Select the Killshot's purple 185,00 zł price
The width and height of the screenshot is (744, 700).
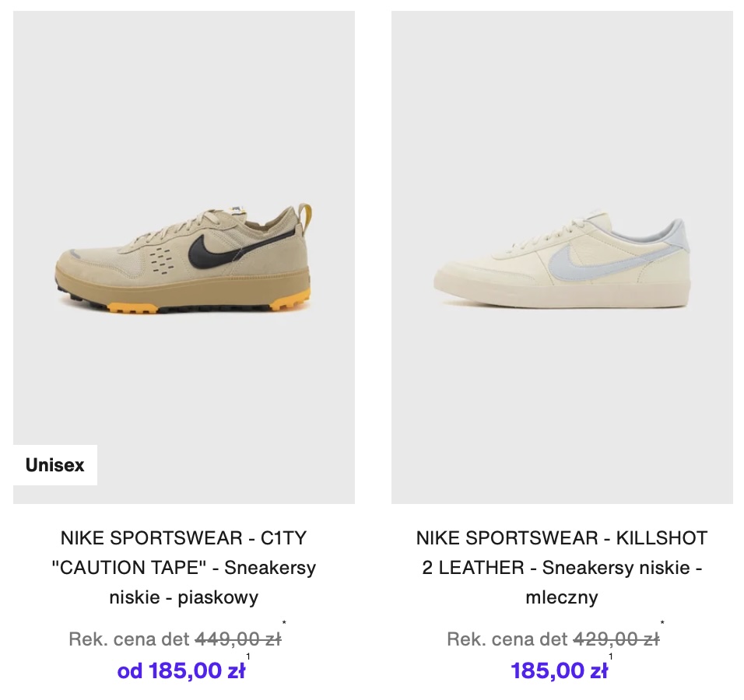(x=559, y=670)
